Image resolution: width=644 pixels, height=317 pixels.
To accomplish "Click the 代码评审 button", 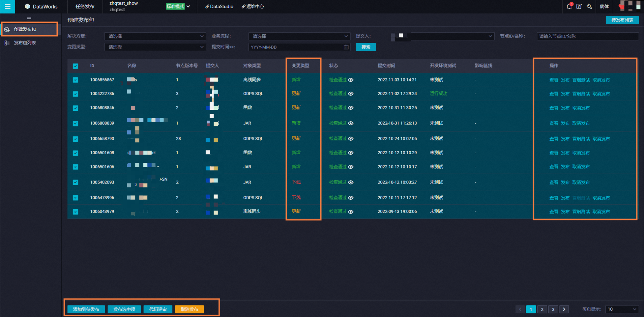I will point(158,309).
